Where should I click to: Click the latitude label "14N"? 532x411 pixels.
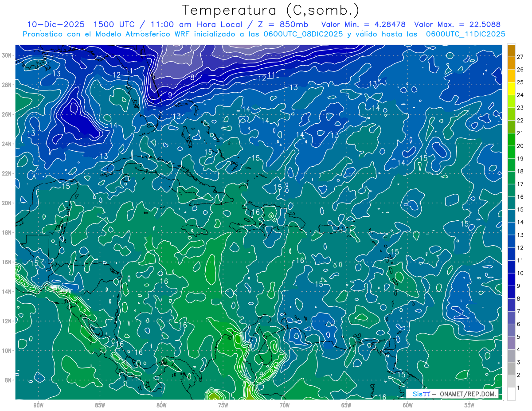point(7,292)
